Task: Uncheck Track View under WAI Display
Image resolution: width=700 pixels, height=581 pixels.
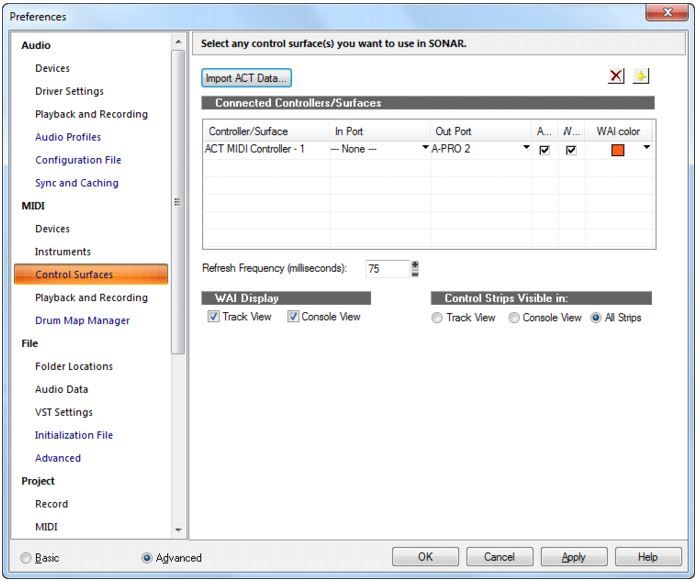Action: pos(214,317)
